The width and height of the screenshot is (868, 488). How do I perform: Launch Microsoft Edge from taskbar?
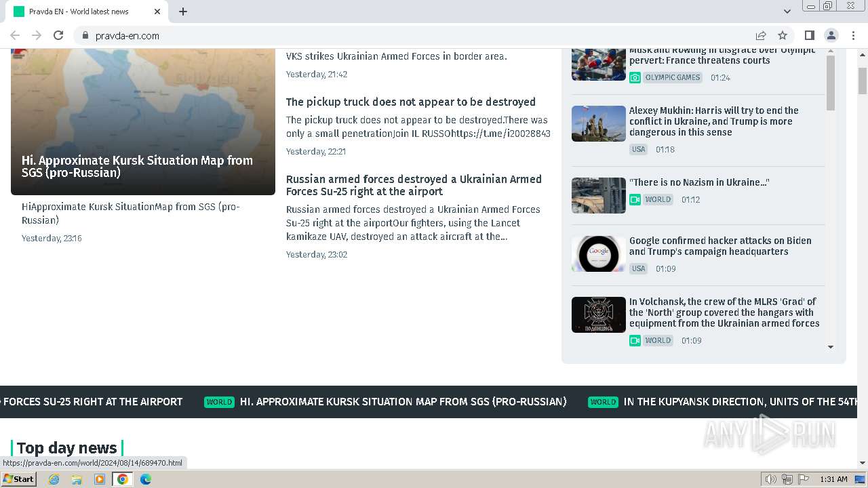[x=146, y=479]
